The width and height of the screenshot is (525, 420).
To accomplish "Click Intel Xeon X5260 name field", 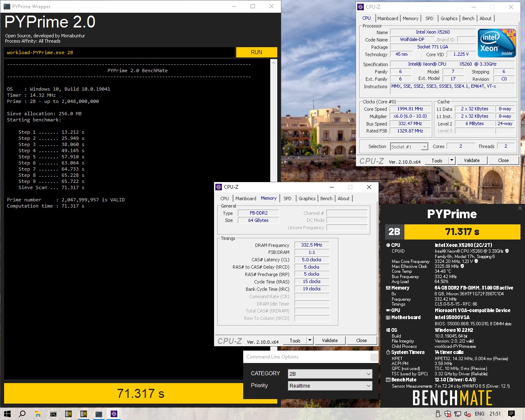I will pyautogui.click(x=433, y=32).
